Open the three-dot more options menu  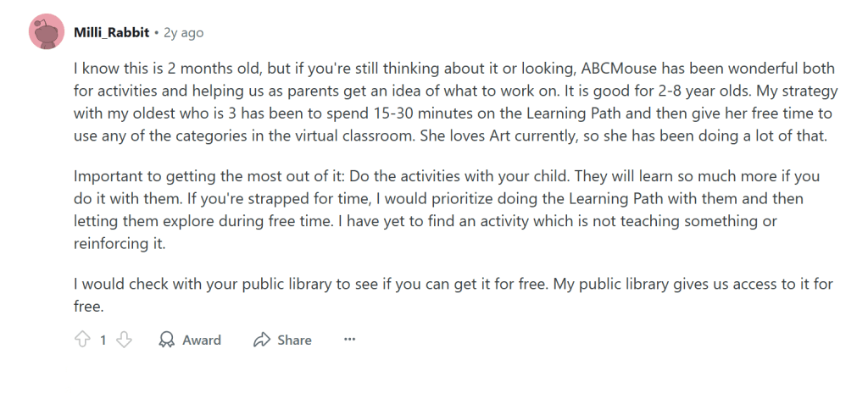tap(349, 340)
